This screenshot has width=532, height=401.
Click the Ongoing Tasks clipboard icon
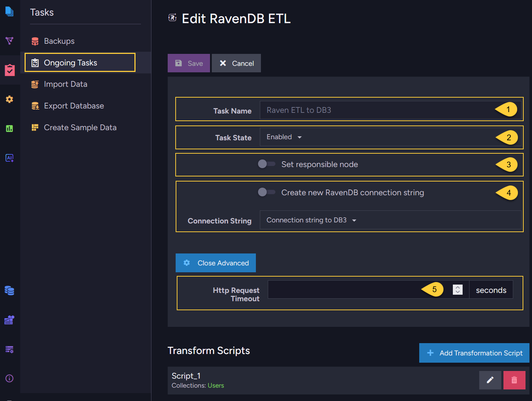coord(35,63)
